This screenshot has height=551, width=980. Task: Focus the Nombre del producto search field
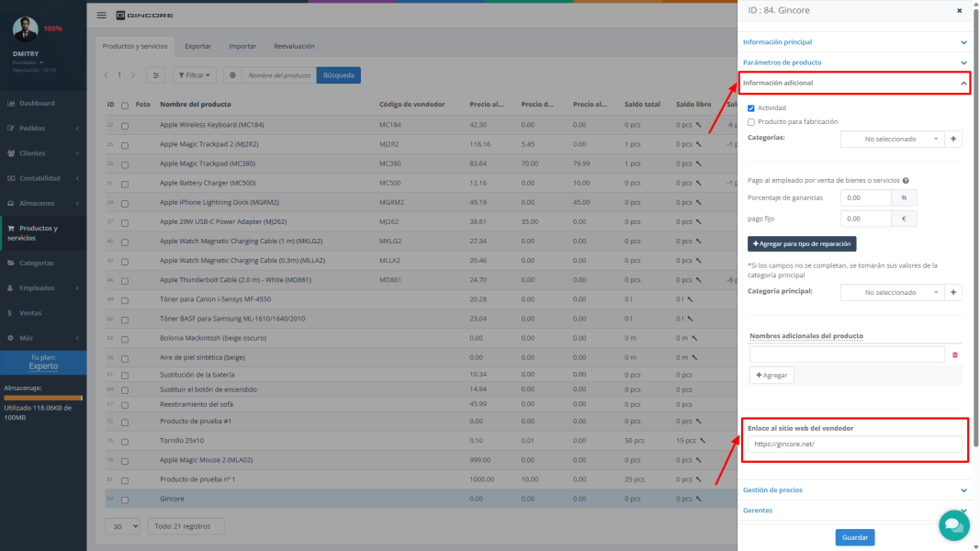pos(279,75)
